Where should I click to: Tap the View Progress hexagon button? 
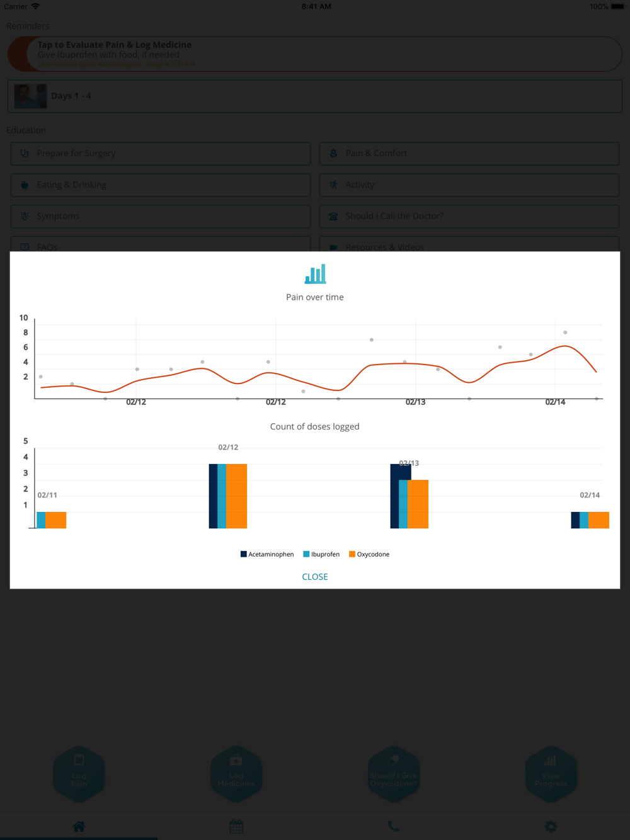pos(551,774)
